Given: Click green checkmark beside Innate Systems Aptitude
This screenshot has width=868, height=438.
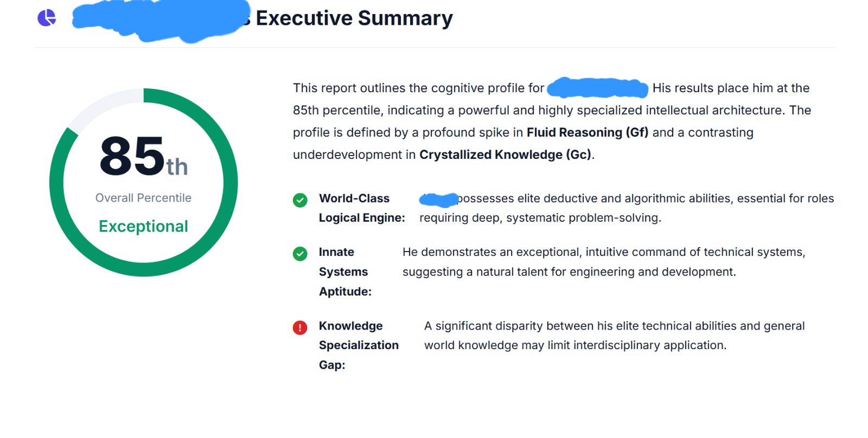Looking at the screenshot, I should 300,254.
